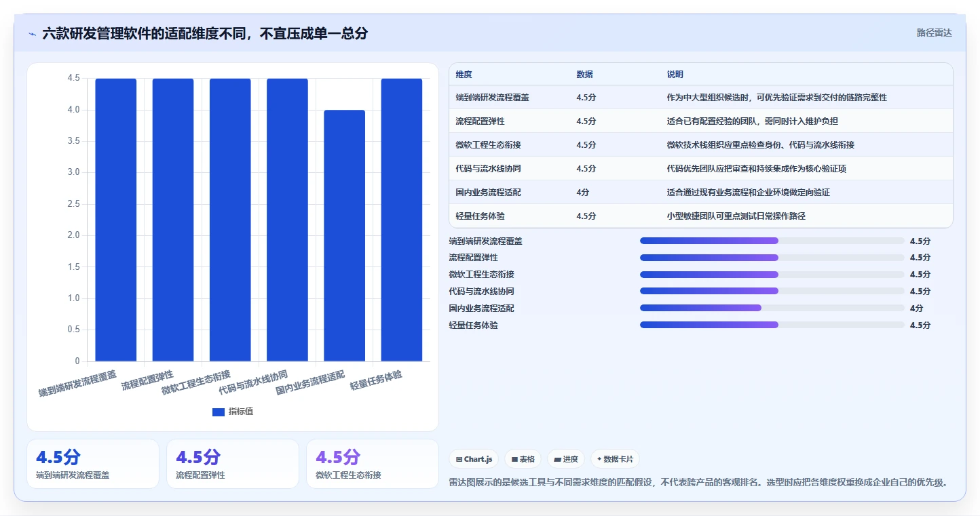980x516 pixels.
Task: Click the description 适合通过现有业务流程和企业环境做定向验证
Action: (749, 193)
